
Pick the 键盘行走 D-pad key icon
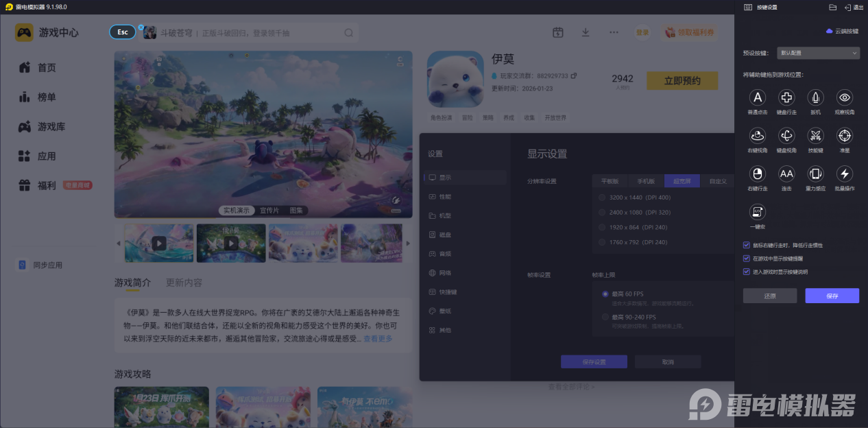(x=786, y=97)
